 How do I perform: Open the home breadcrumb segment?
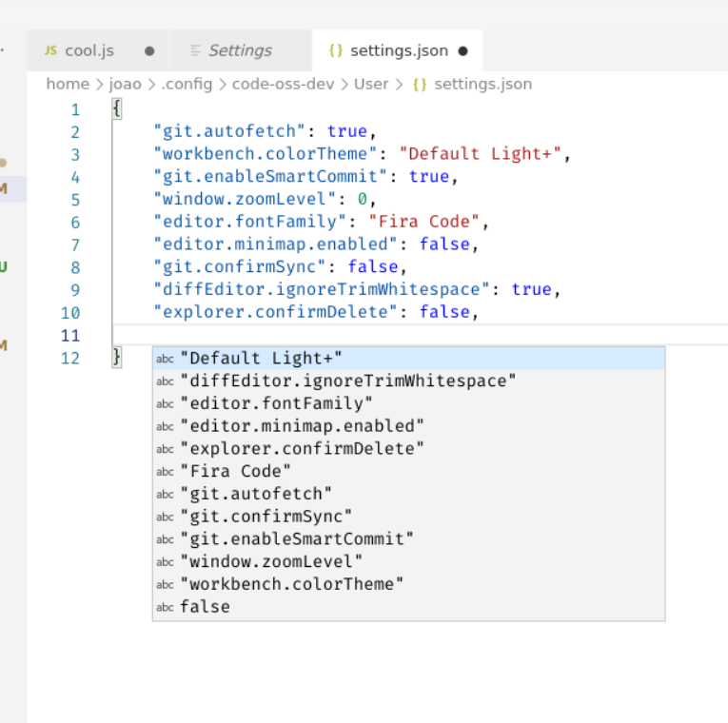coord(68,84)
